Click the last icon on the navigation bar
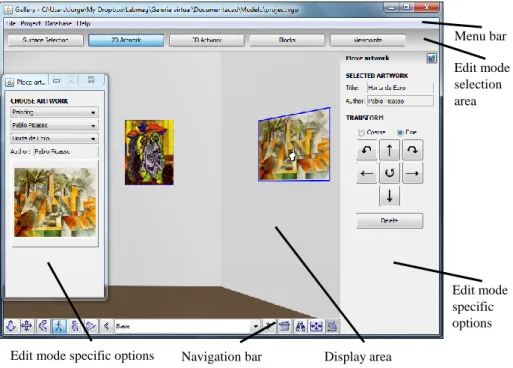The height and width of the screenshot is (368, 513). (x=332, y=326)
